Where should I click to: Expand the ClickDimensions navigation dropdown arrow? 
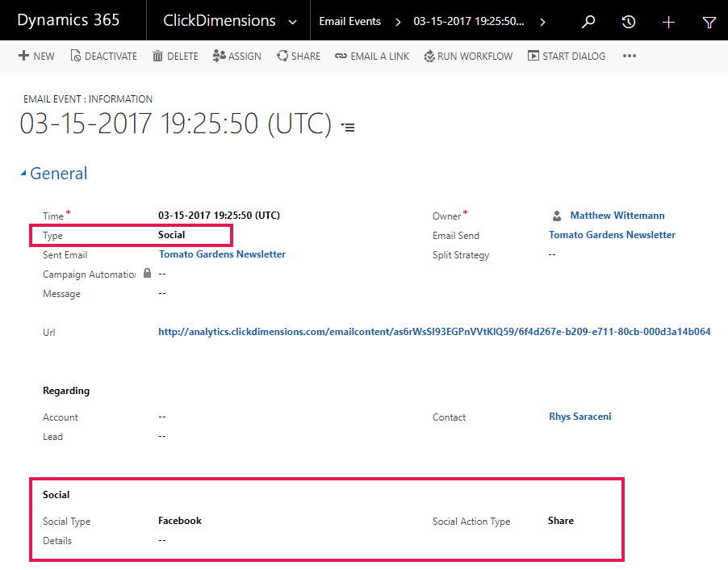(x=292, y=22)
